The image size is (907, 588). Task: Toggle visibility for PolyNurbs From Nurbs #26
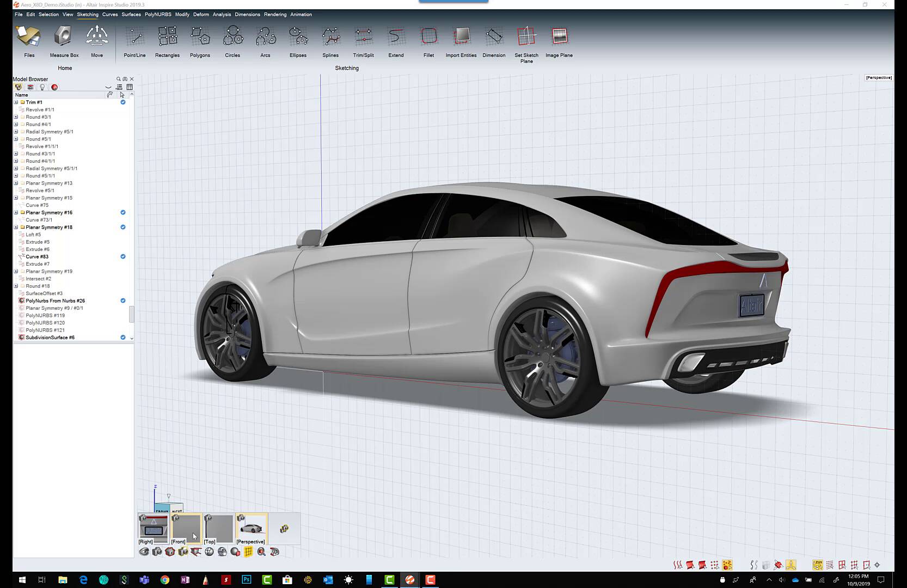(x=123, y=301)
